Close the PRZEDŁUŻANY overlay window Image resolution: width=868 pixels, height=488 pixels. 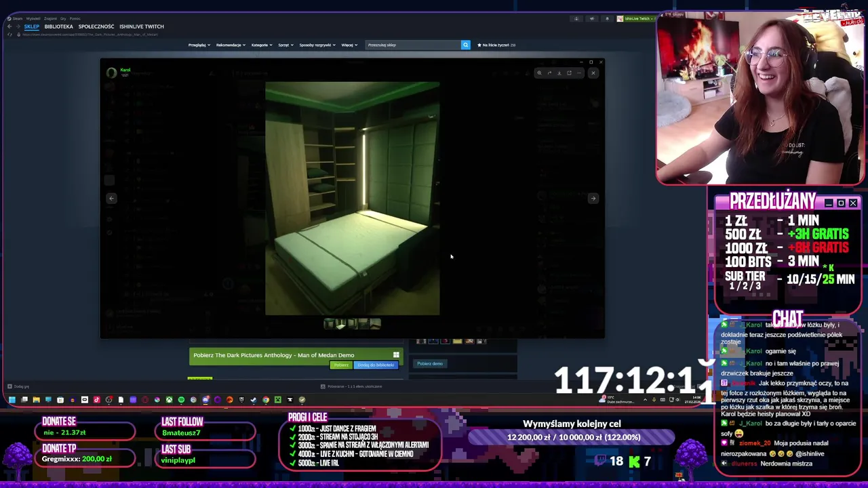[853, 203]
